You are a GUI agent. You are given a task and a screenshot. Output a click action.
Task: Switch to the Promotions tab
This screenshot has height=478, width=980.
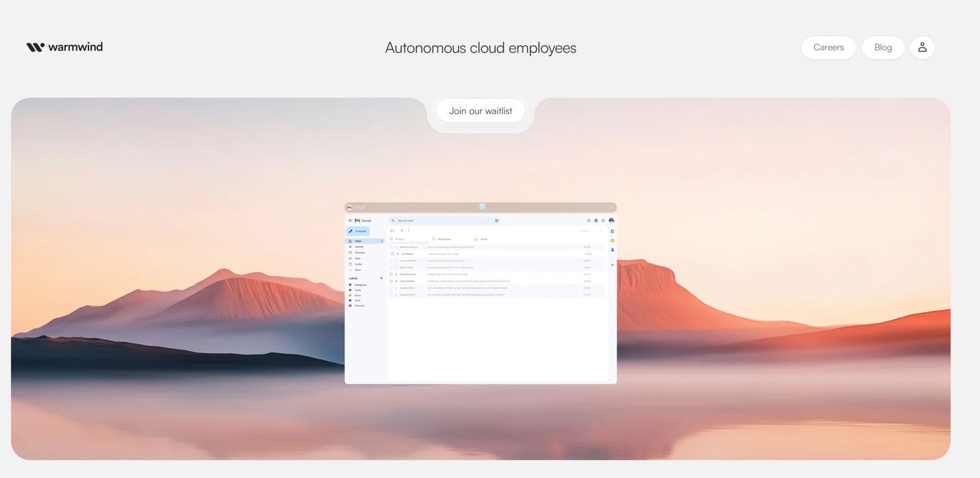click(x=443, y=239)
